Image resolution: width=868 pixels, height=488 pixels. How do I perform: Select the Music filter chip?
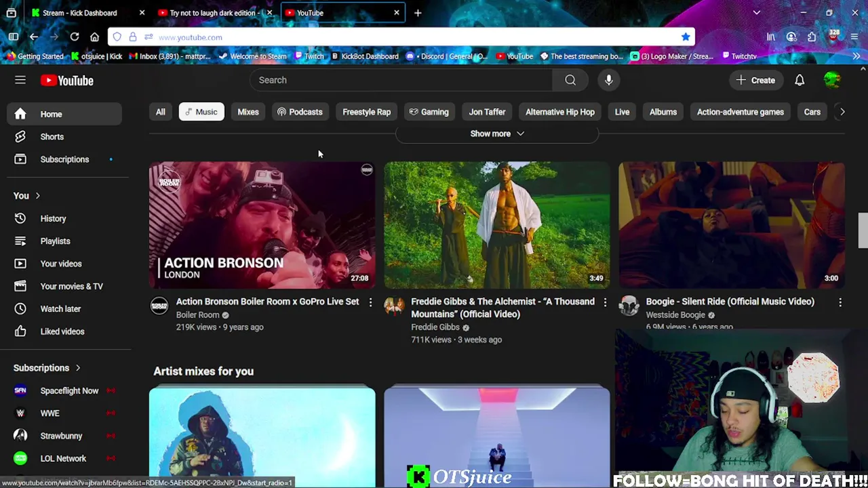coord(201,112)
